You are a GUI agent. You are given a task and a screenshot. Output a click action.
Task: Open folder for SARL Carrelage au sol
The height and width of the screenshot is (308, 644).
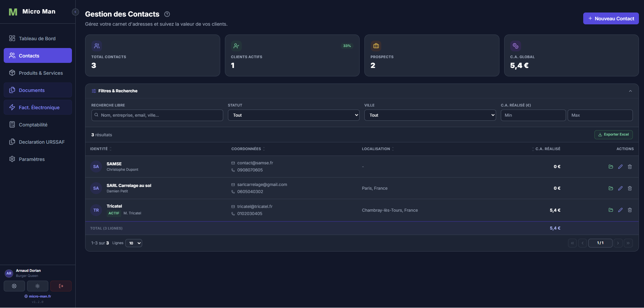tap(611, 188)
